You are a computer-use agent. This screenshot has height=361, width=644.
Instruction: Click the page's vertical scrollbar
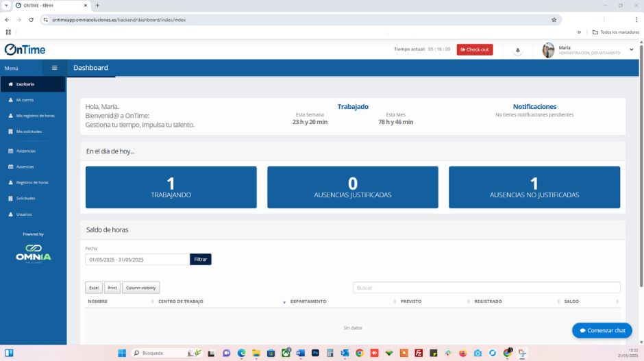coord(641,171)
